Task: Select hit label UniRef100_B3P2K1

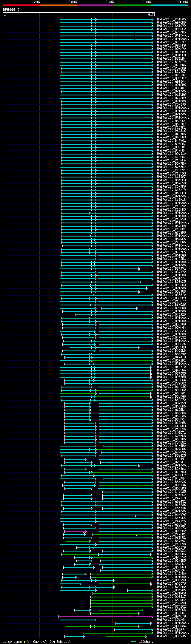Action: pos(171,147)
